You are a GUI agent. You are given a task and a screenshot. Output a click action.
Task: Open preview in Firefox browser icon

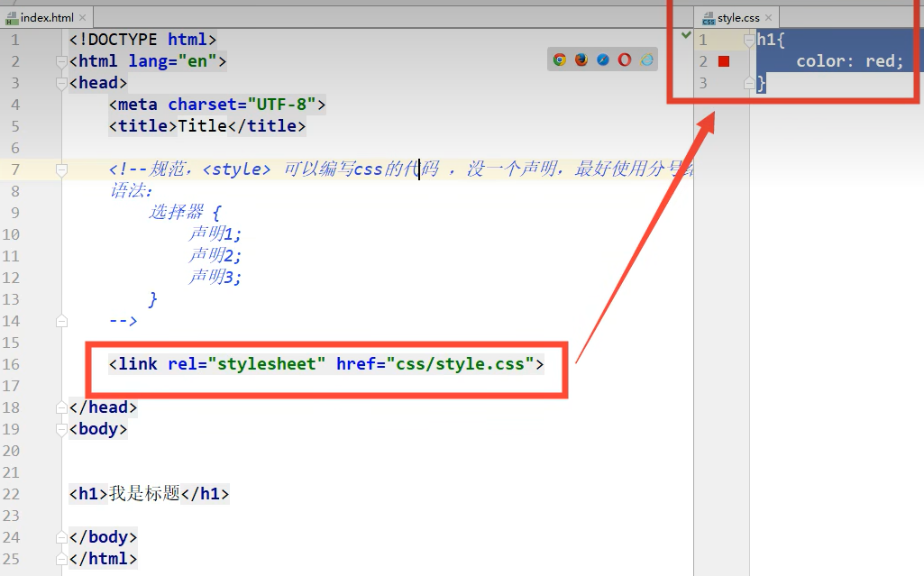[x=581, y=59]
